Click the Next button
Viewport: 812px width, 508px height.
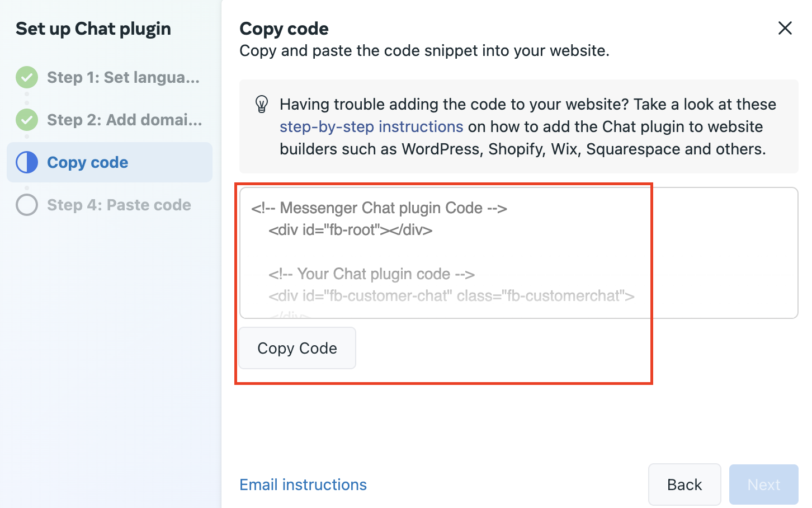[763, 485]
